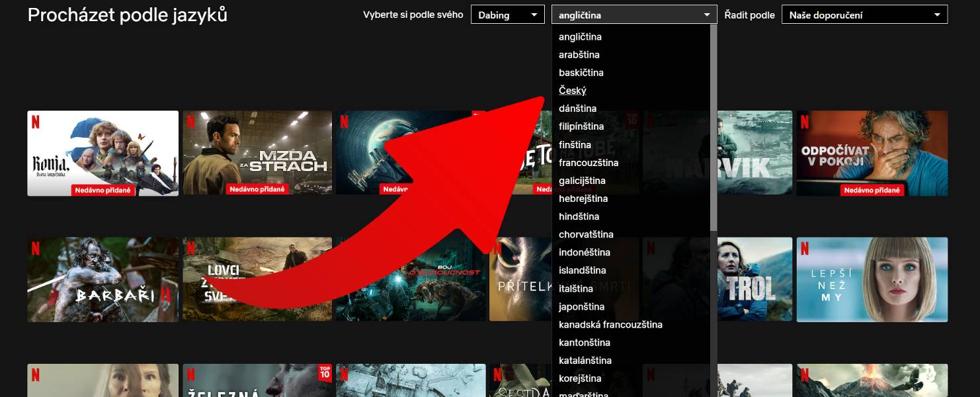Select hindština language option

[x=579, y=216]
